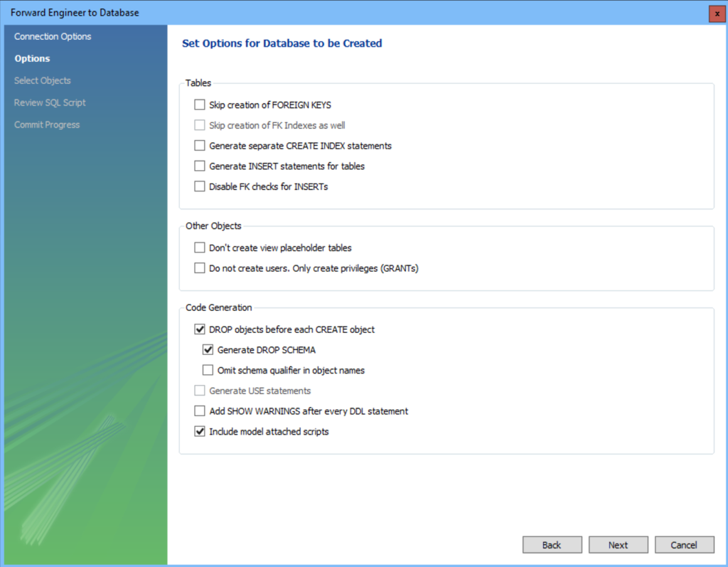Tick Skip creation of FK Indexes checkbox
Screen dimensions: 728x567
coord(200,125)
